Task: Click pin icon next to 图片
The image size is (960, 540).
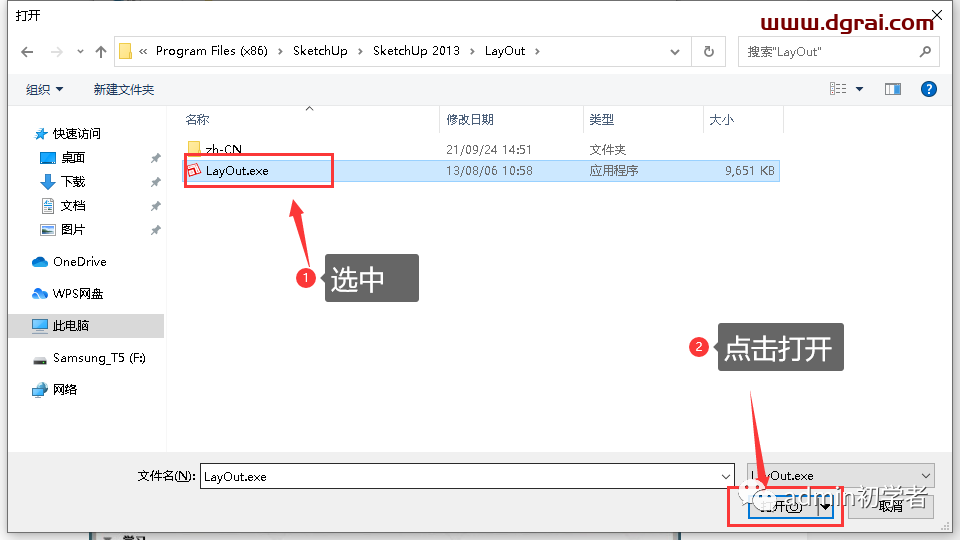Action: [156, 230]
